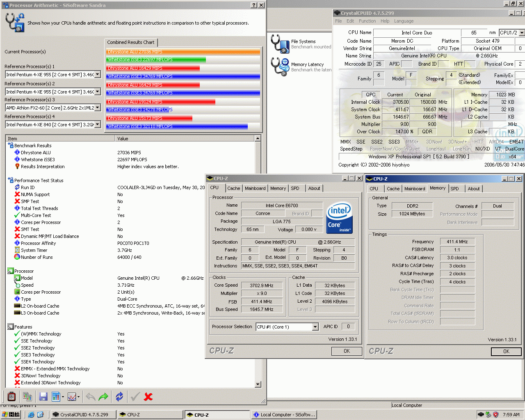Cancel the benchmark with the red X icon
This screenshot has height=420, width=525.
pos(148,396)
